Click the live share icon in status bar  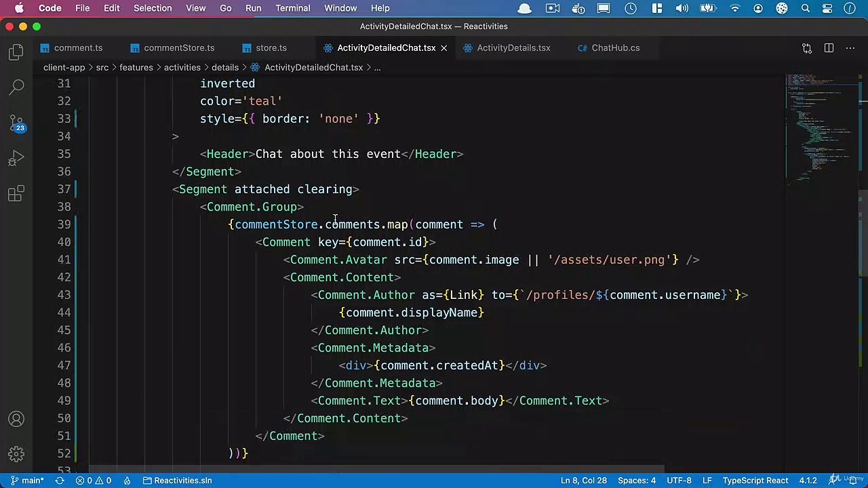point(127,481)
